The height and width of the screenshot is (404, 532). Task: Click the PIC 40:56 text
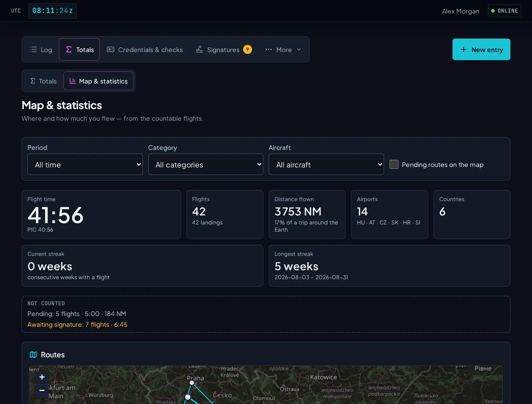pos(40,230)
